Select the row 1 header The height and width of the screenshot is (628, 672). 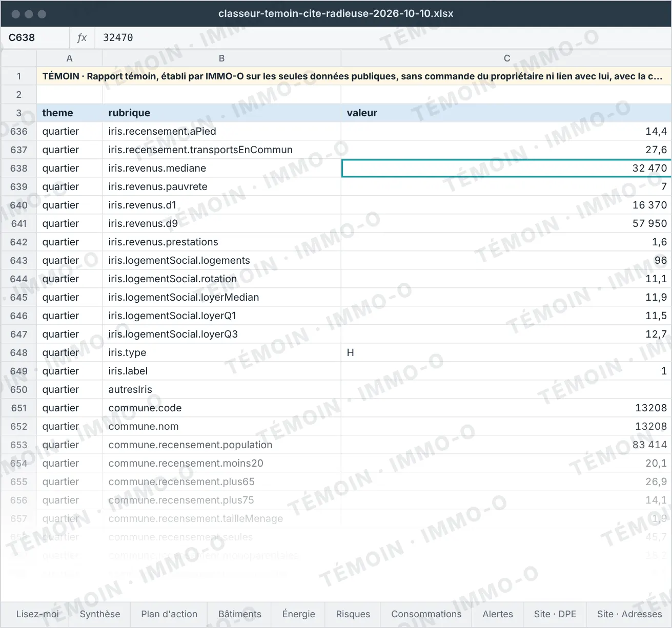(19, 76)
